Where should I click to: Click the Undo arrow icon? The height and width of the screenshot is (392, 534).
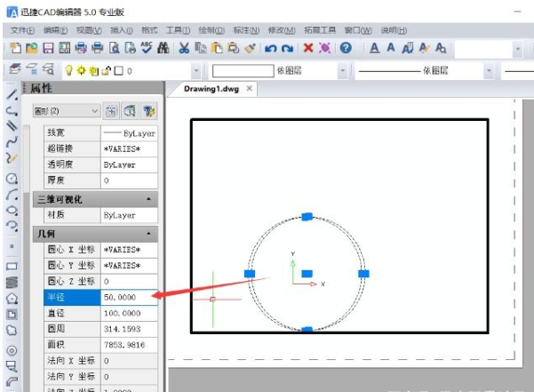[271, 48]
